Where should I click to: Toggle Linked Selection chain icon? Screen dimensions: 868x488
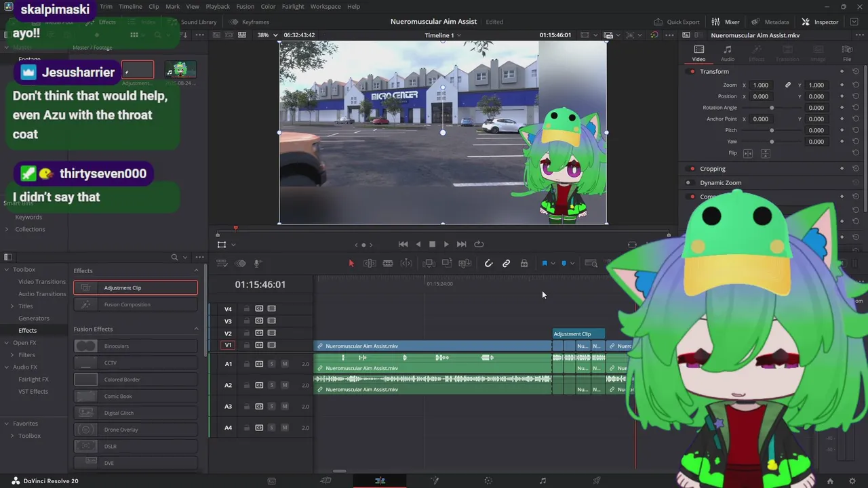[x=506, y=263]
